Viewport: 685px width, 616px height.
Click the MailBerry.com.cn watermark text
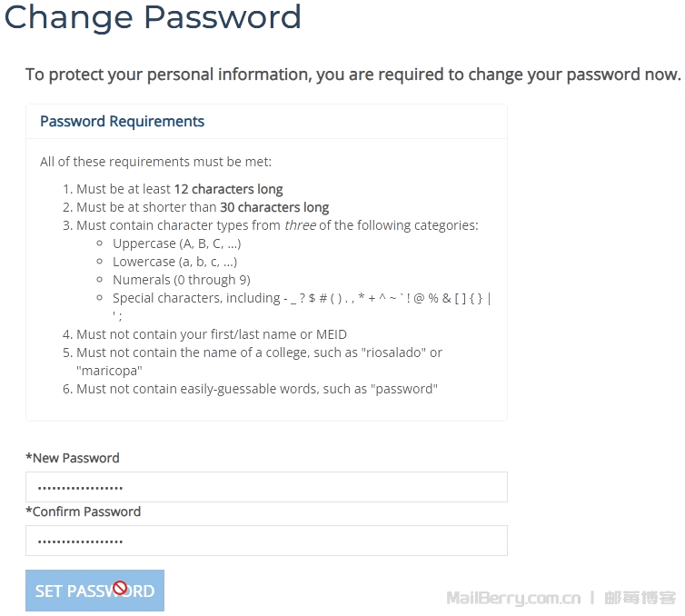[x=513, y=598]
